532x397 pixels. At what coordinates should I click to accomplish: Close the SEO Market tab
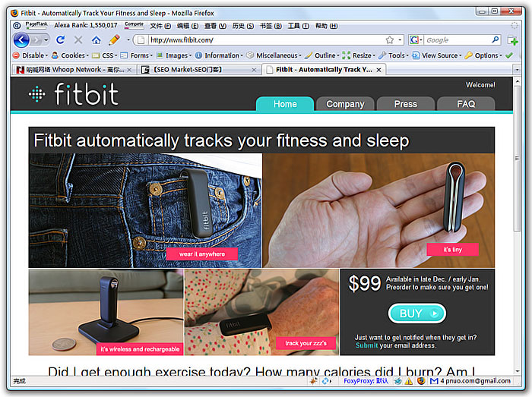point(254,70)
